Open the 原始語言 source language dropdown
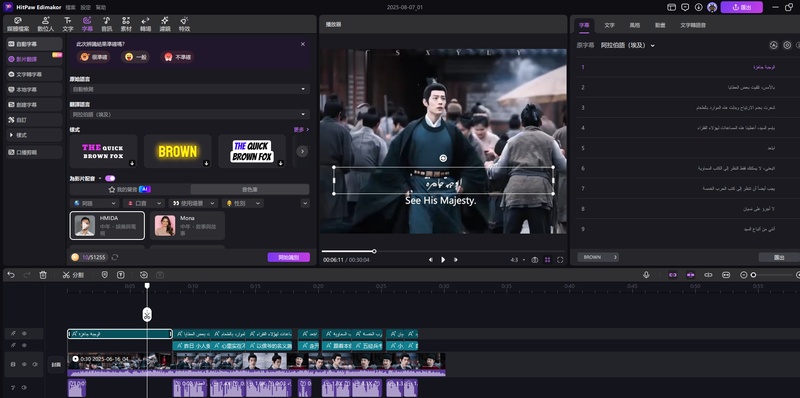Image resolution: width=800 pixels, height=398 pixels. (x=190, y=89)
